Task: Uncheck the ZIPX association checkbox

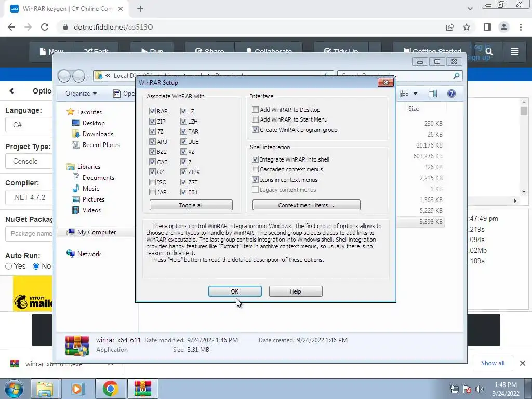Action: click(x=183, y=171)
